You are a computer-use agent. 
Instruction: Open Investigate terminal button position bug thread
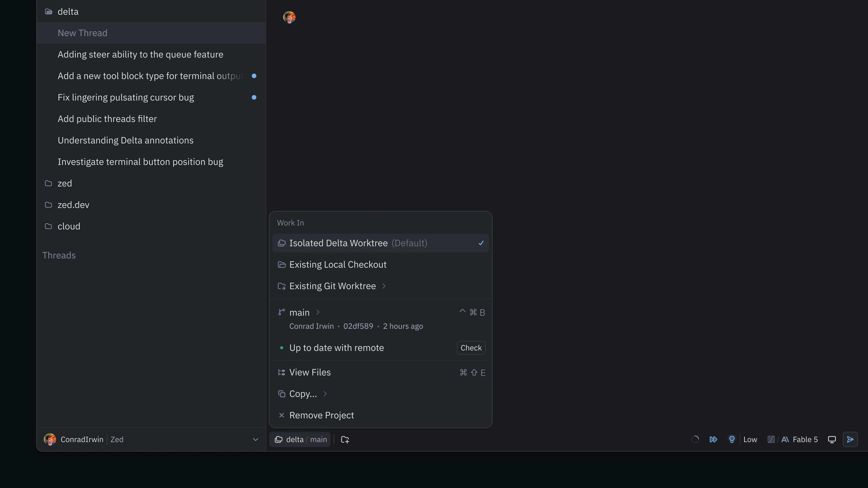pos(151,162)
